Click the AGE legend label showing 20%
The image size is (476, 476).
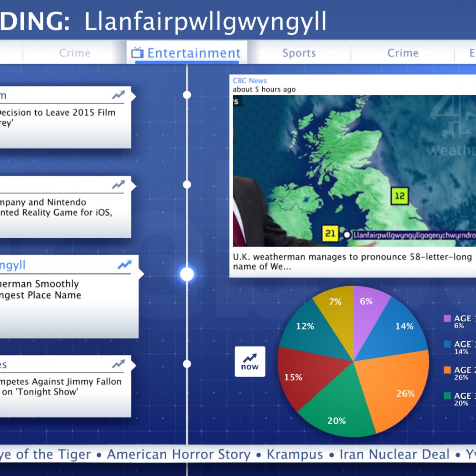click(x=465, y=399)
